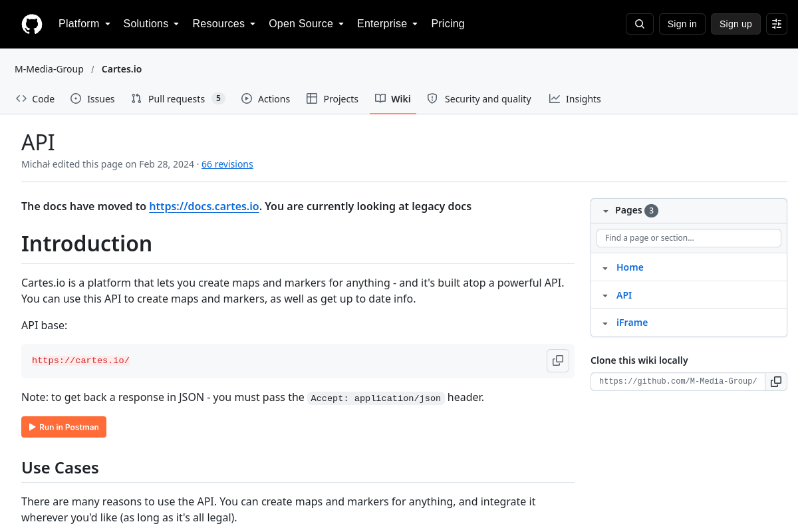Follow the docs.cartes.io link
This screenshot has width=798, height=532.
tap(204, 206)
